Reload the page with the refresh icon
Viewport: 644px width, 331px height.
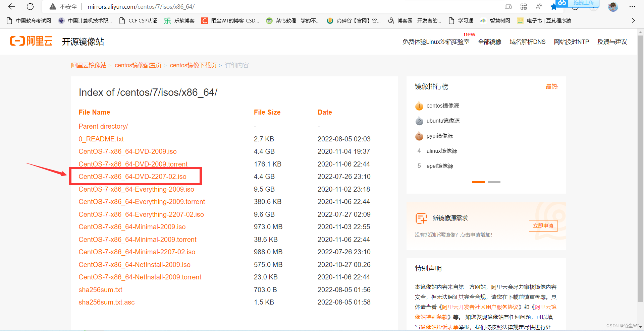(x=30, y=6)
